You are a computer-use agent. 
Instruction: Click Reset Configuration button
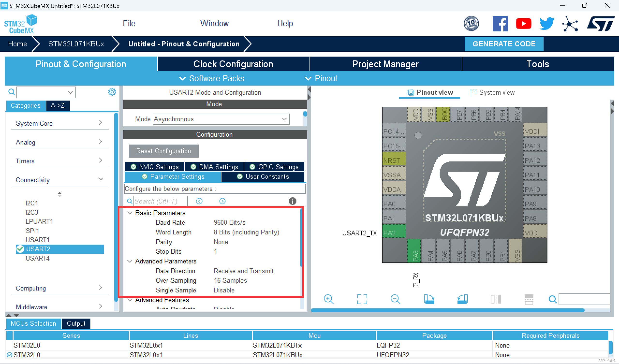[164, 151]
